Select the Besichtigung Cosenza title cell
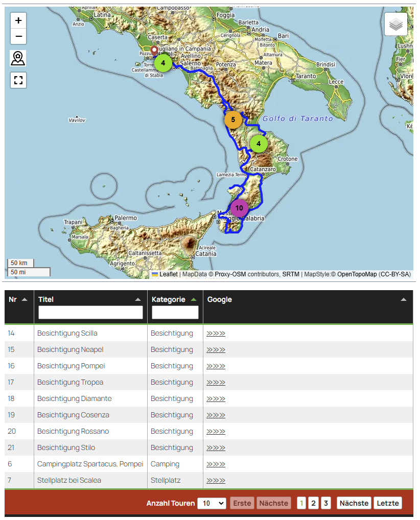 90,415
